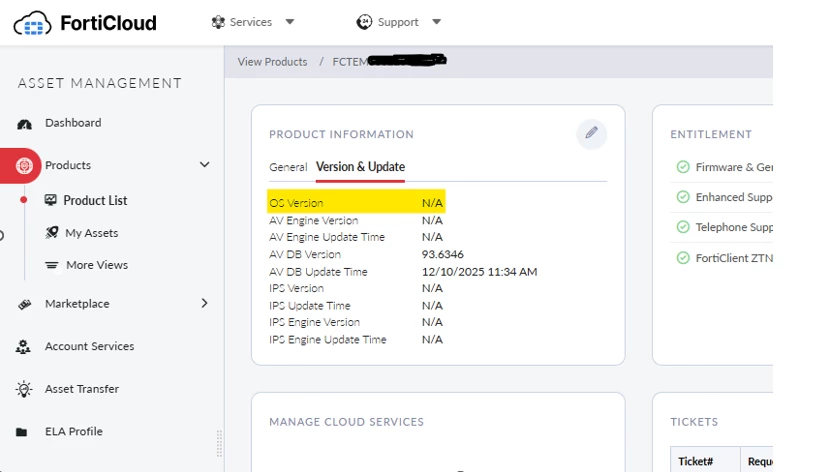The height and width of the screenshot is (472, 830).
Task: Open the Support dropdown arrow
Action: point(436,22)
